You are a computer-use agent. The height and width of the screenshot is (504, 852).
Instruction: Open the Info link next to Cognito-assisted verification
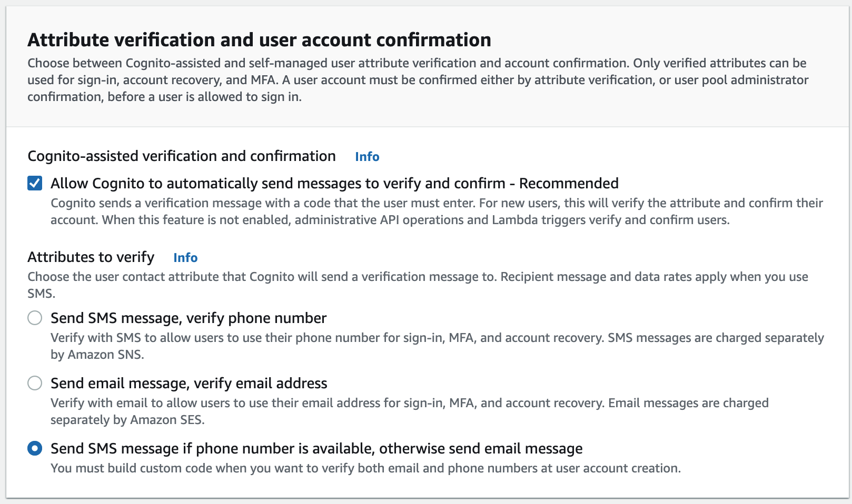(367, 156)
